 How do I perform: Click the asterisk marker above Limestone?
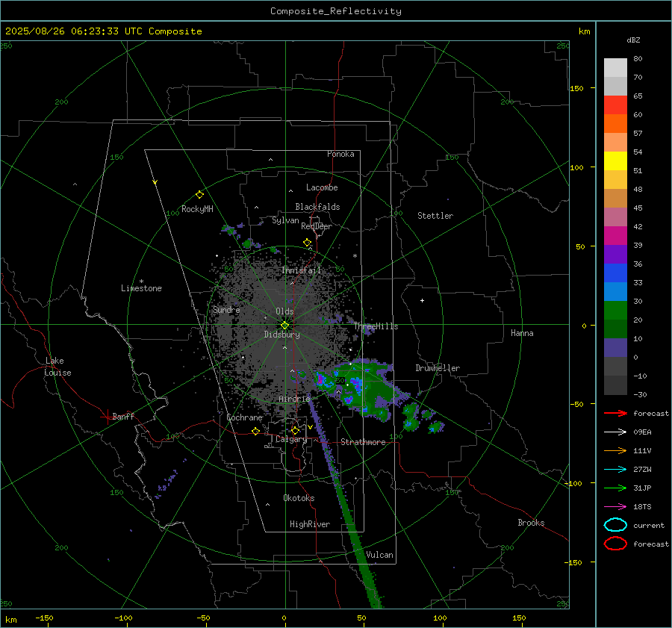coord(141,282)
